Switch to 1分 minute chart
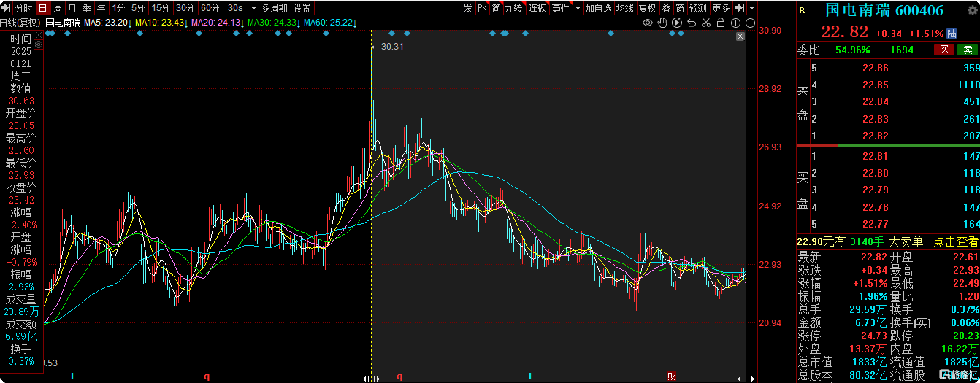The image size is (980, 383). point(118,8)
